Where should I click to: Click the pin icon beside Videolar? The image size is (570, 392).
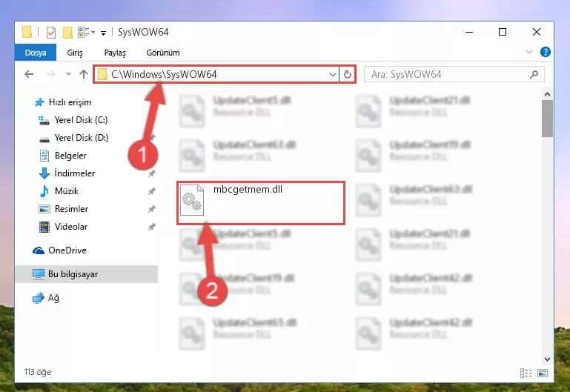click(x=152, y=227)
